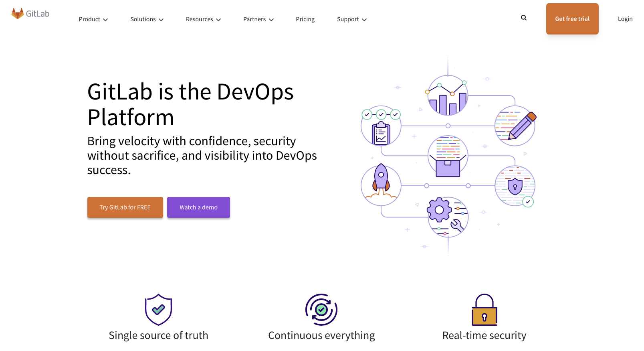644x351 pixels.
Task: Click the Get free trial button
Action: point(572,19)
